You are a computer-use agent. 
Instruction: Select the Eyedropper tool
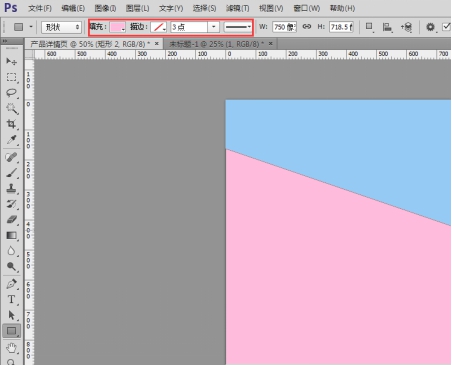tap(12, 139)
